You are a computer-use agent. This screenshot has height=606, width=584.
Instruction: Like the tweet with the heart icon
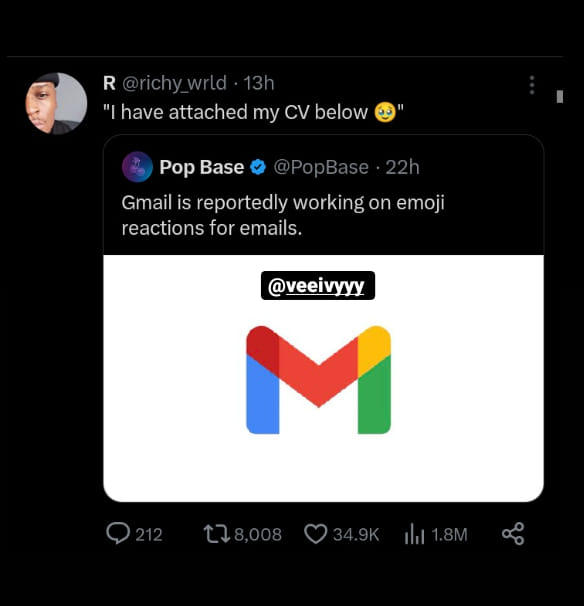tap(316, 534)
